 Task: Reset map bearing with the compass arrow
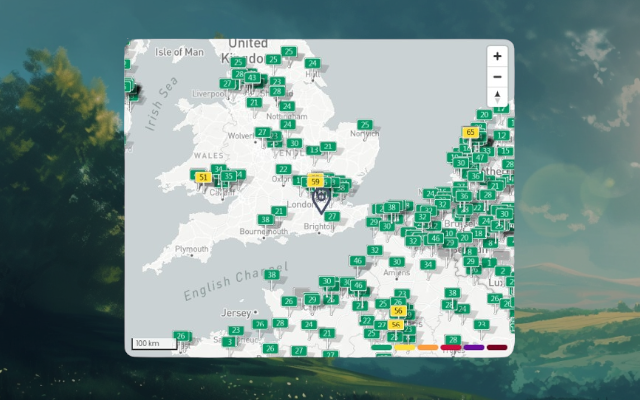497,97
